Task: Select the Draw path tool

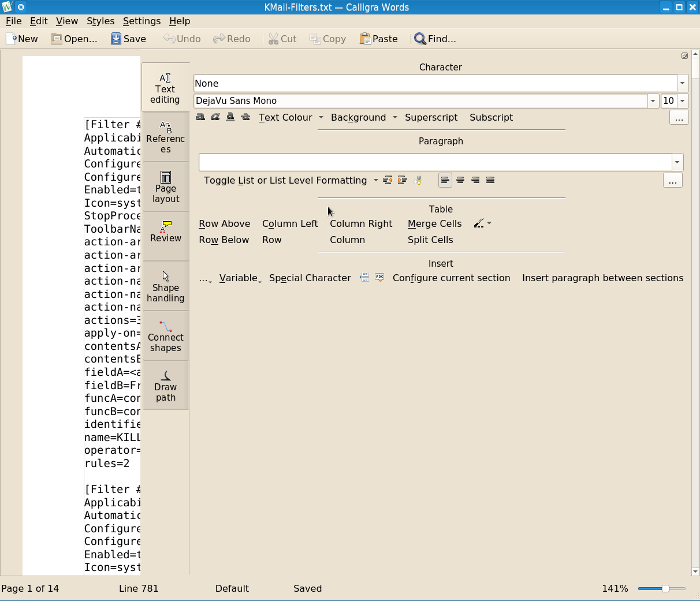Action: 166,386
